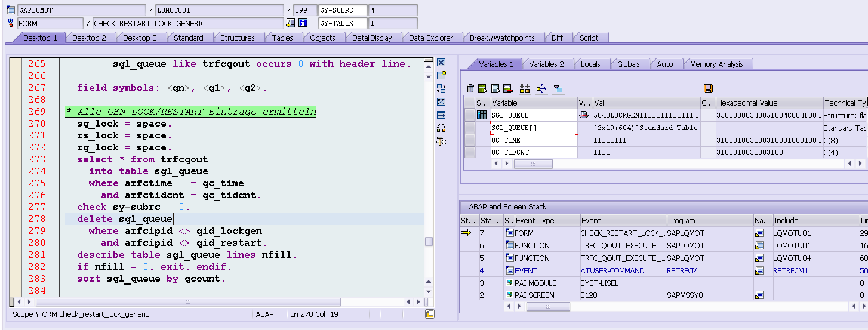Open the Data Explorer tab
Viewport: 868px width, 330px height.
coord(430,38)
